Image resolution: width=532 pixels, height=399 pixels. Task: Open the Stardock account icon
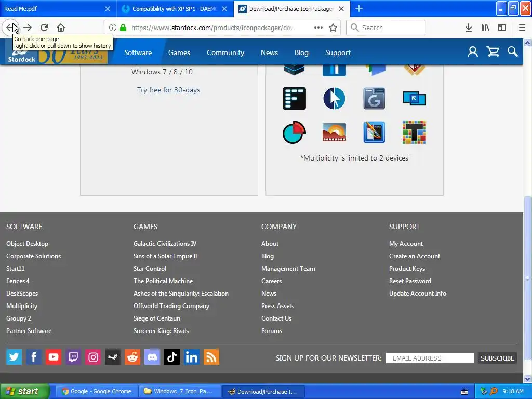[473, 51]
